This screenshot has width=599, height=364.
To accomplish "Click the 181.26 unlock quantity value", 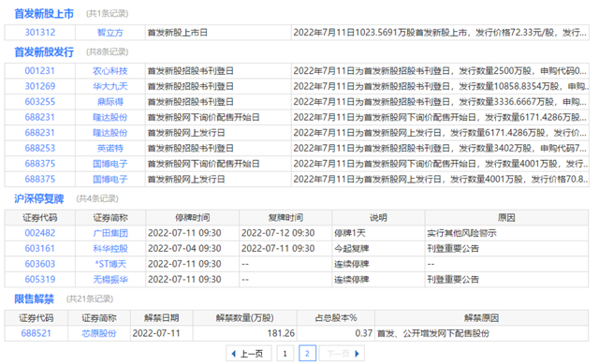I will [281, 333].
